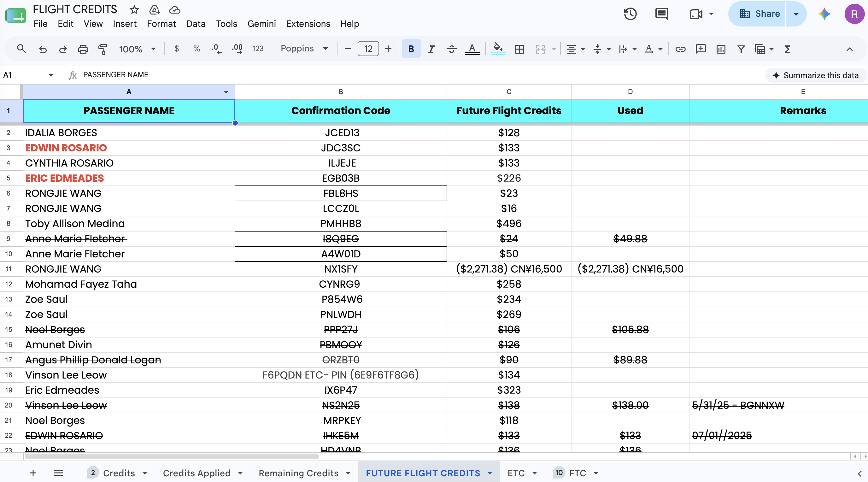Click the redo arrow icon

(x=63, y=49)
